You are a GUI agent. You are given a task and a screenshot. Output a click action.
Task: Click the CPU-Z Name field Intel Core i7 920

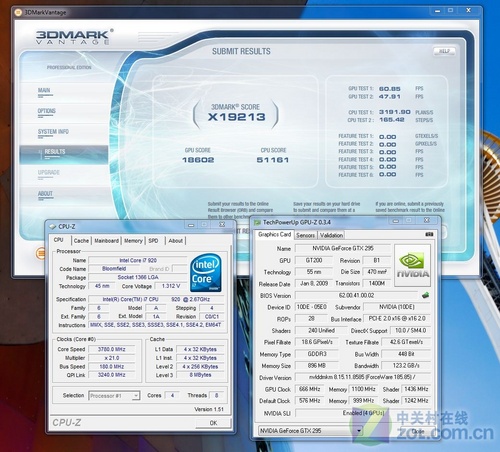[138, 260]
